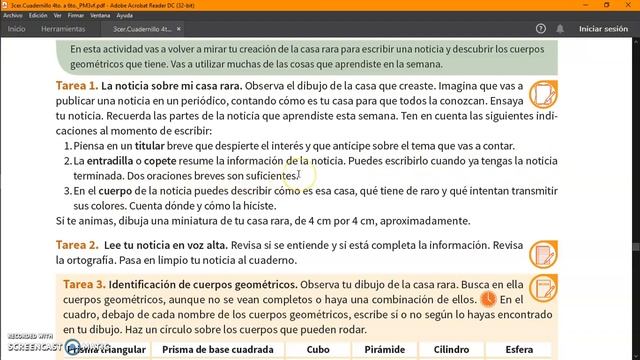Click the vertical scrollbar thumb
The image size is (640, 360).
pyautogui.click(x=636, y=247)
